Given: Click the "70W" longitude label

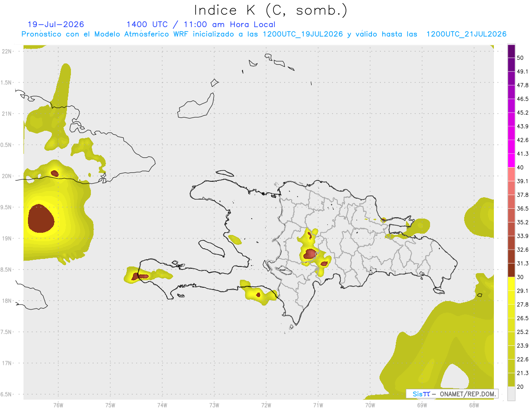Looking at the screenshot, I should 370,405.
